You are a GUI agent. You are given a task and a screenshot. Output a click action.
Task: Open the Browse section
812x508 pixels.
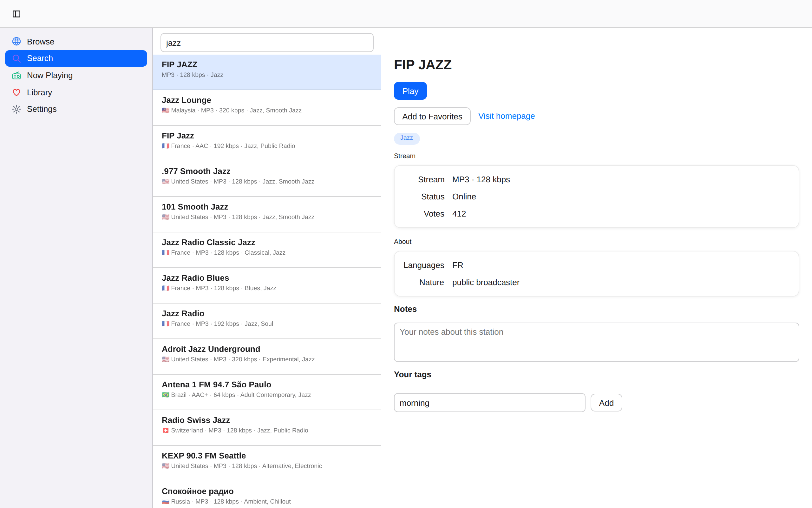76,41
